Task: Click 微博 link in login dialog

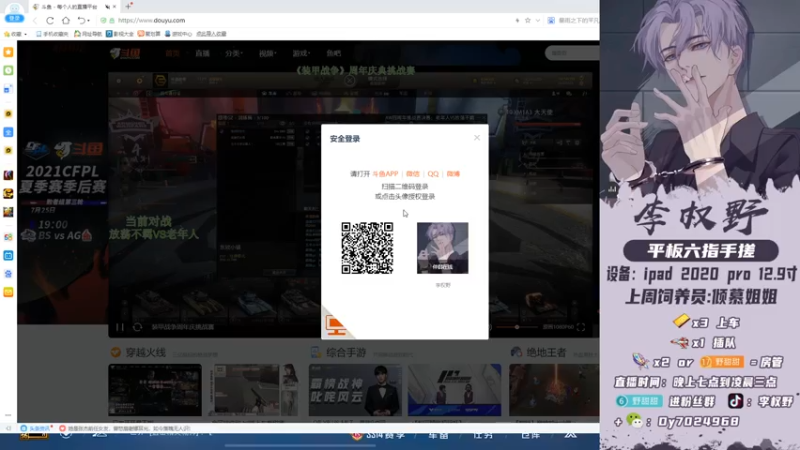Action: coord(453,174)
